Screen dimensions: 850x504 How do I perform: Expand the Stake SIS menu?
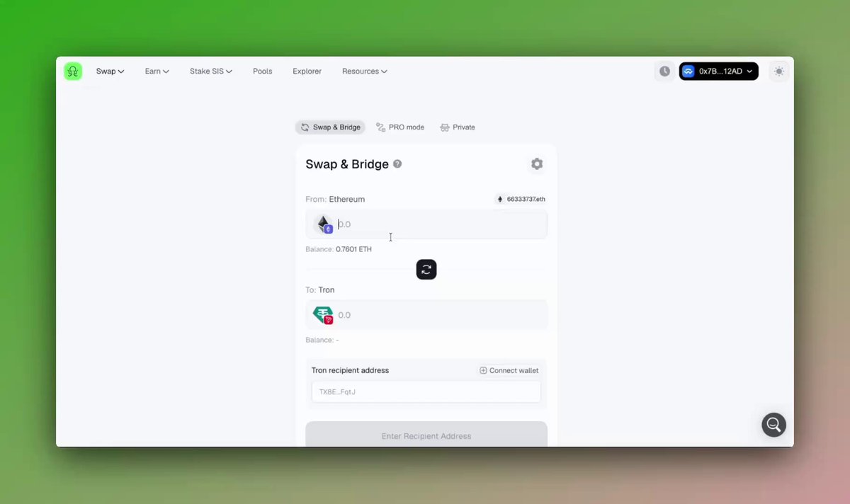[x=211, y=71]
